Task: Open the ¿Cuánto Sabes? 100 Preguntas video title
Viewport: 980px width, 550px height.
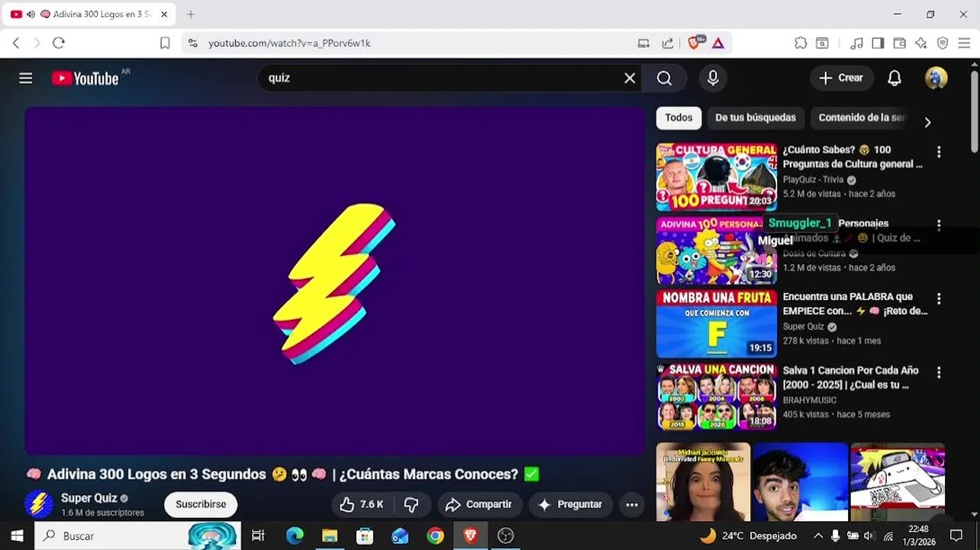Action: point(853,157)
